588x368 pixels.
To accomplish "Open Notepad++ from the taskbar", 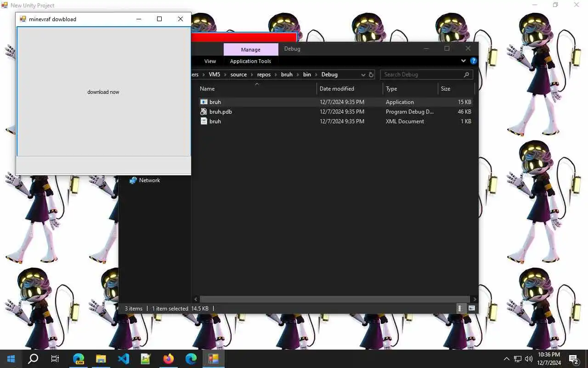I will pyautogui.click(x=146, y=359).
